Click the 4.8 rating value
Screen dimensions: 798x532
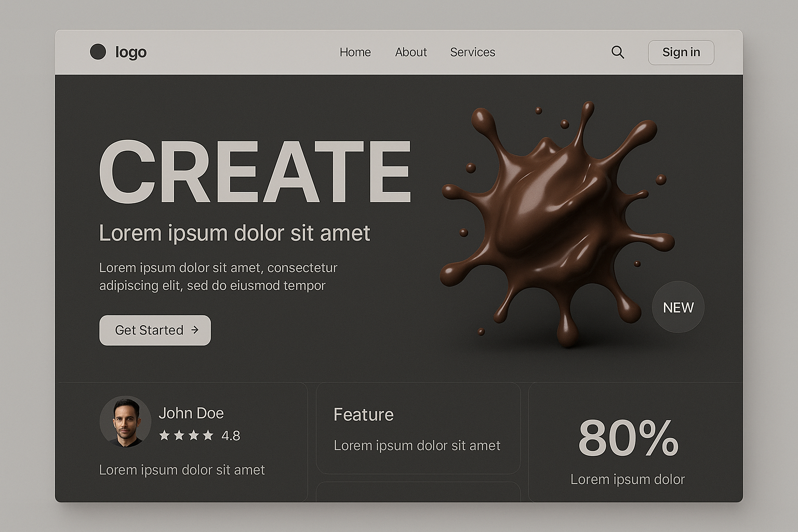tap(231, 436)
